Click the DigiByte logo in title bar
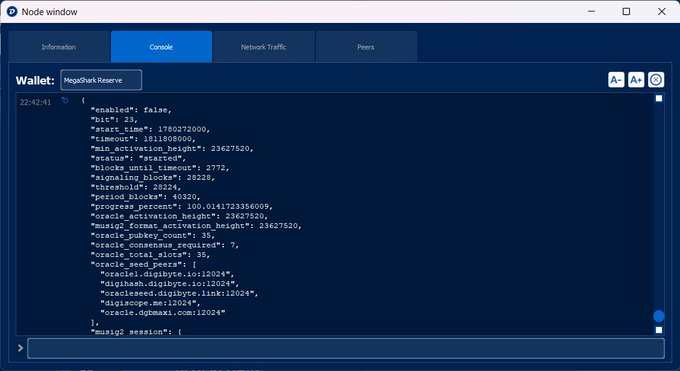The width and height of the screenshot is (680, 371). point(12,12)
